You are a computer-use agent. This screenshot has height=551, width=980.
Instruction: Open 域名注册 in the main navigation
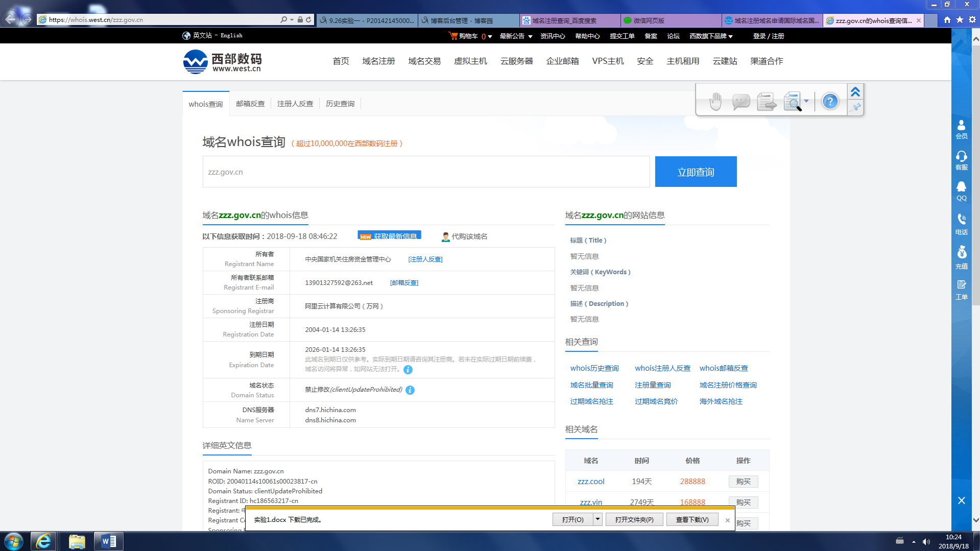point(378,61)
